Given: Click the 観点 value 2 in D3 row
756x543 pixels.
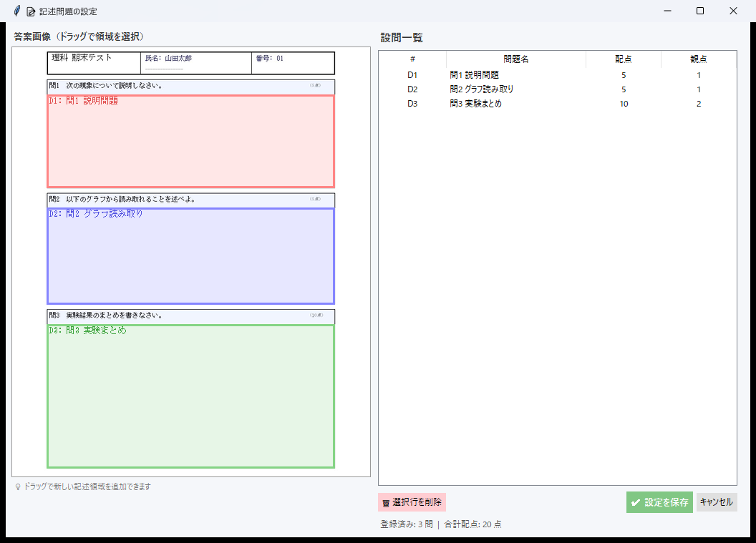Looking at the screenshot, I should pos(698,104).
